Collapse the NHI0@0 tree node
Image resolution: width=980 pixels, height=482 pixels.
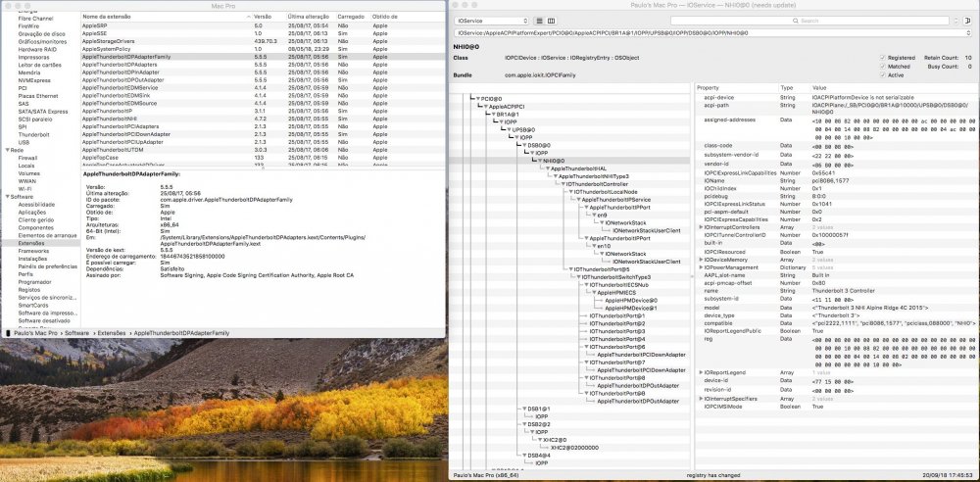[x=540, y=161]
